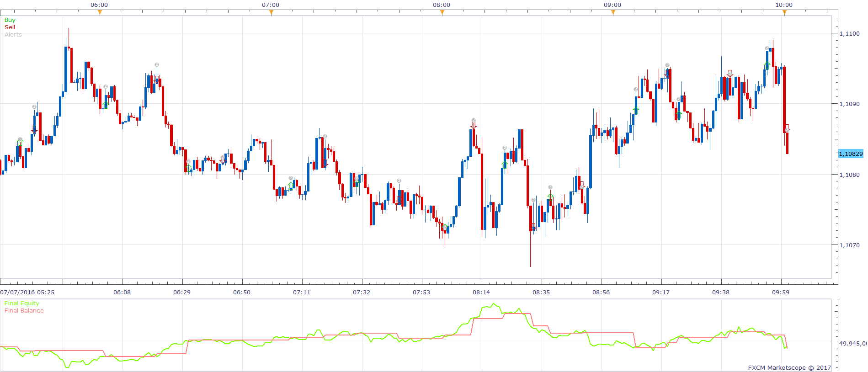
Task: Select the last sell marker on the final red candle
Action: (787, 128)
